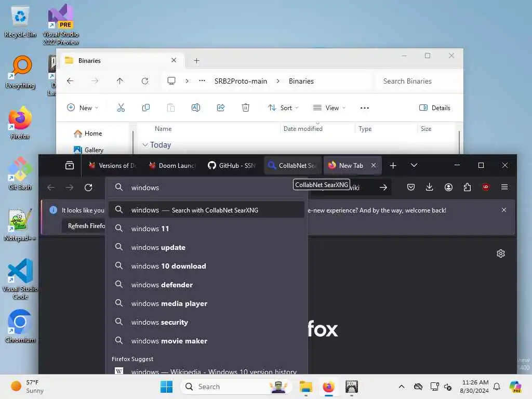This screenshot has height=399, width=532.
Task: Close the New Tab tab
Action: pyautogui.click(x=374, y=165)
